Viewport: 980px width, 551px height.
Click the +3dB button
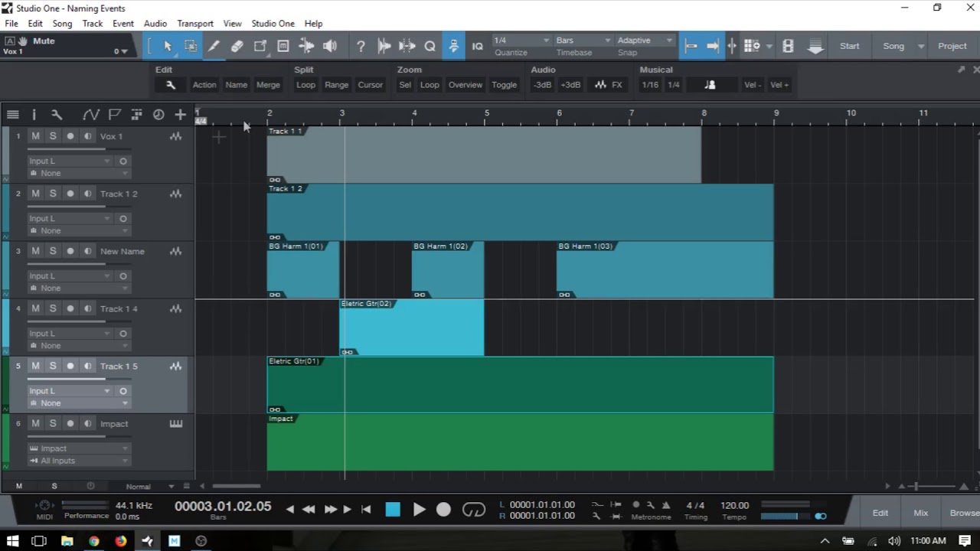(570, 85)
